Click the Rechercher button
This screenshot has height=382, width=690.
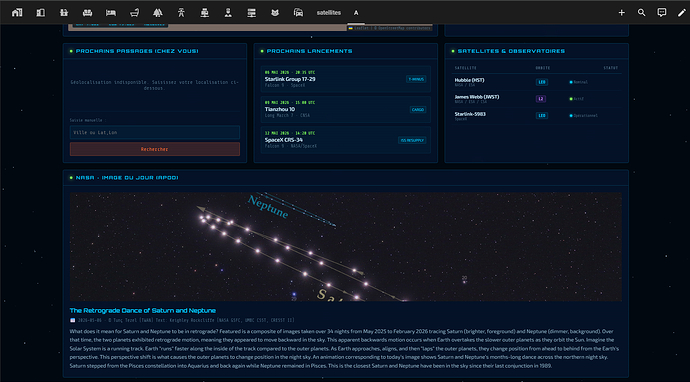point(155,149)
